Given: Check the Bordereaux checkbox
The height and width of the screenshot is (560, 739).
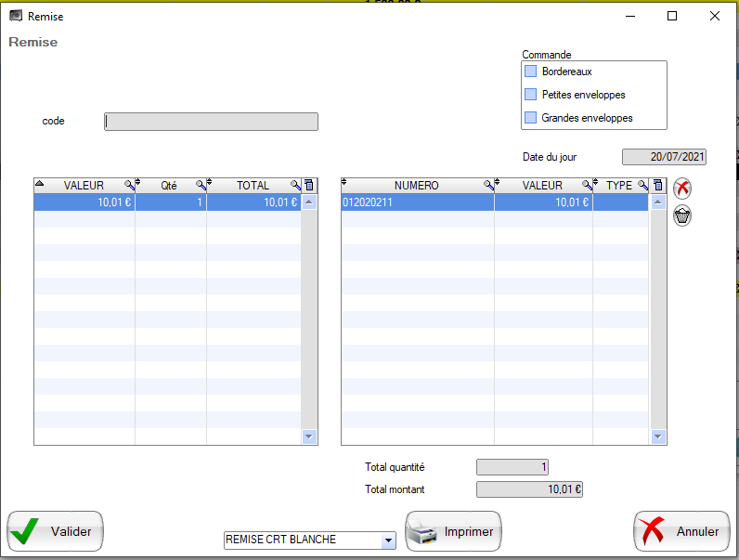Looking at the screenshot, I should (531, 72).
